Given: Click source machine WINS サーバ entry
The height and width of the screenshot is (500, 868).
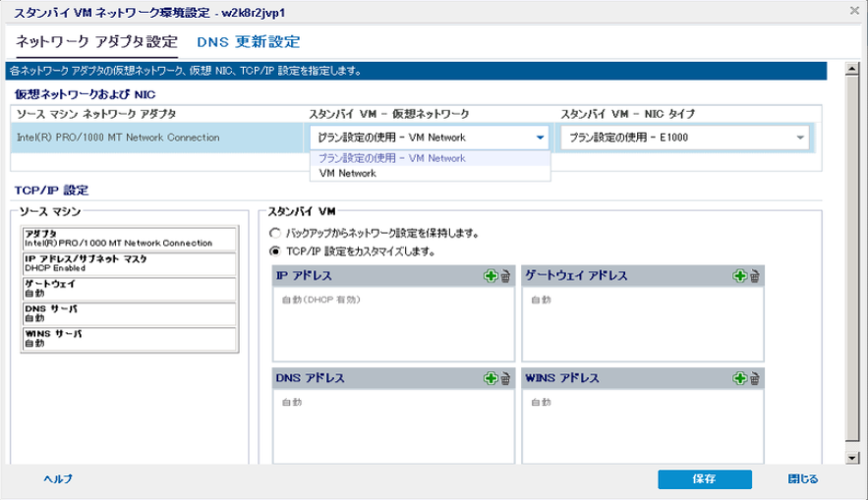Looking at the screenshot, I should [130, 339].
